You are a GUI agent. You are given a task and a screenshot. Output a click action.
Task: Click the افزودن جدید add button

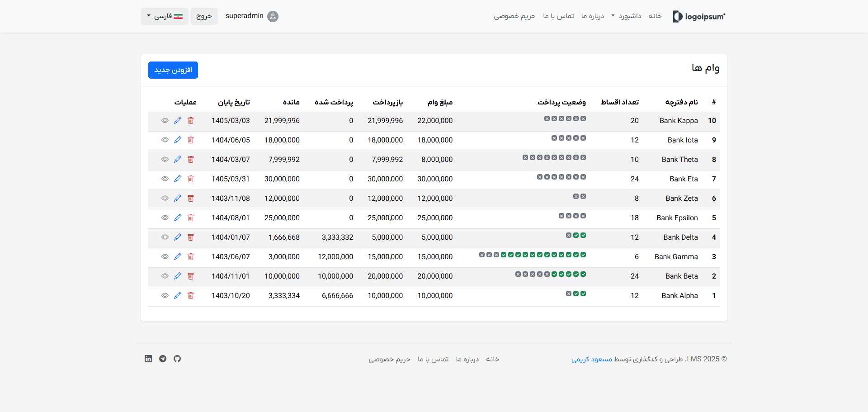[x=173, y=70]
